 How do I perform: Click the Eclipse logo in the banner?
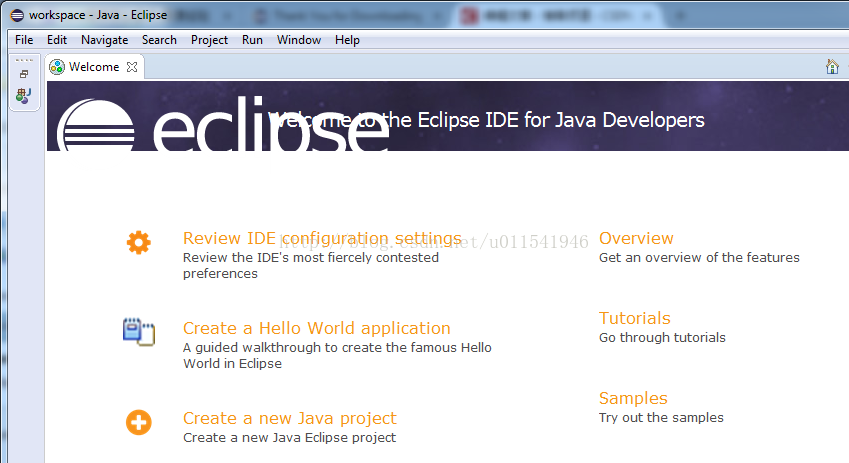[96, 125]
